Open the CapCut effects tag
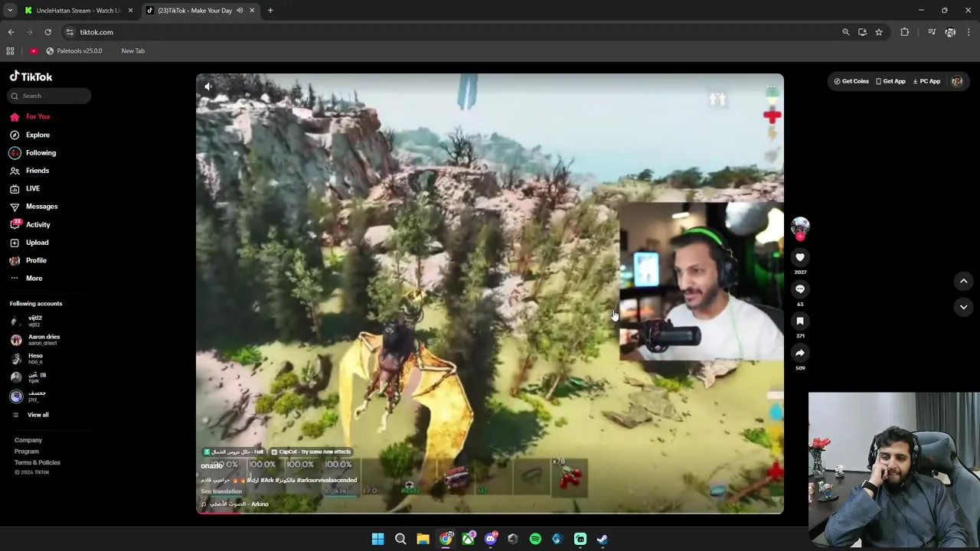980x551 pixels. click(x=311, y=452)
